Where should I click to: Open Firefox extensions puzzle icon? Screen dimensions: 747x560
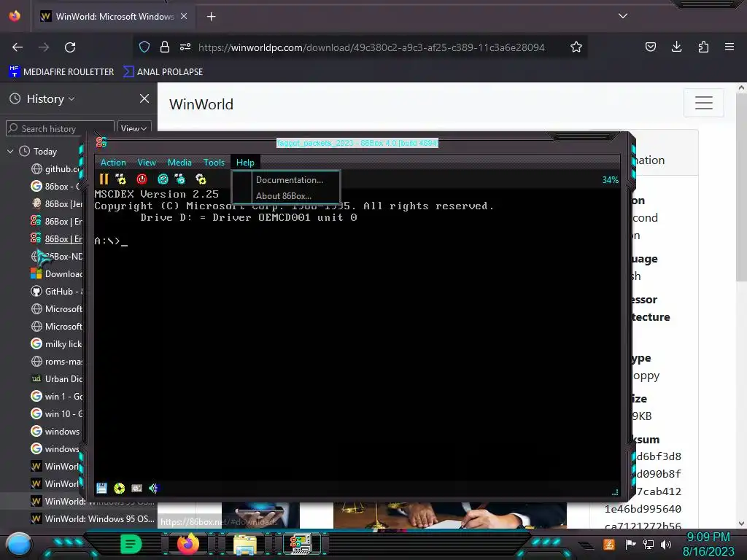pyautogui.click(x=703, y=47)
